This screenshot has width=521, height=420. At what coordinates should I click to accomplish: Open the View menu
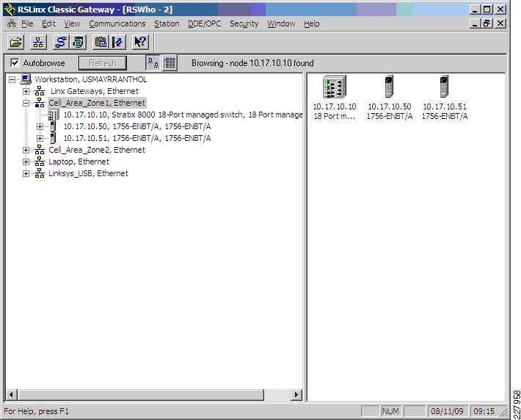(72, 23)
